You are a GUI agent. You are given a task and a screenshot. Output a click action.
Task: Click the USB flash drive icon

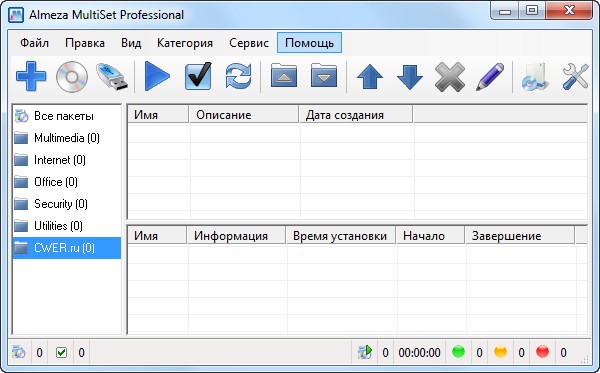(x=111, y=77)
